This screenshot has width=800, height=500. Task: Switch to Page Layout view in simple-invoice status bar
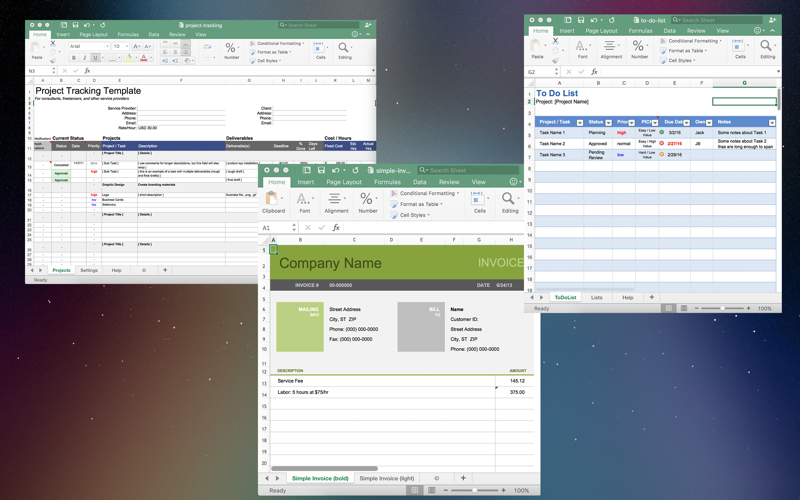tap(432, 490)
